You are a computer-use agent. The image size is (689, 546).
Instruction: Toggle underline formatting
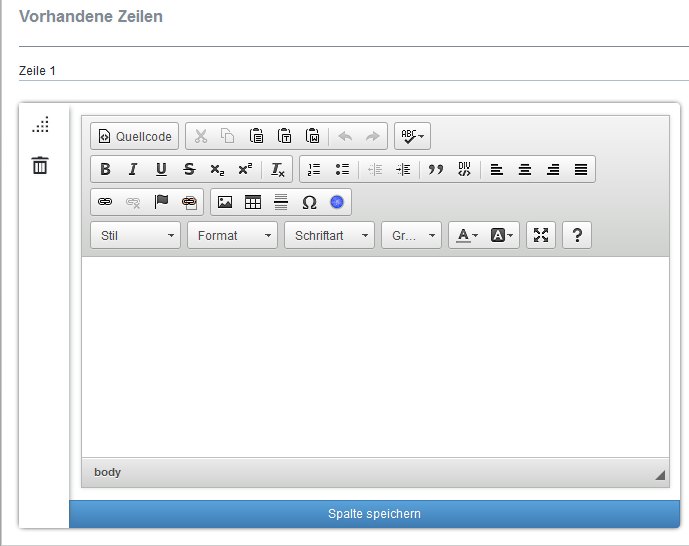(x=161, y=169)
